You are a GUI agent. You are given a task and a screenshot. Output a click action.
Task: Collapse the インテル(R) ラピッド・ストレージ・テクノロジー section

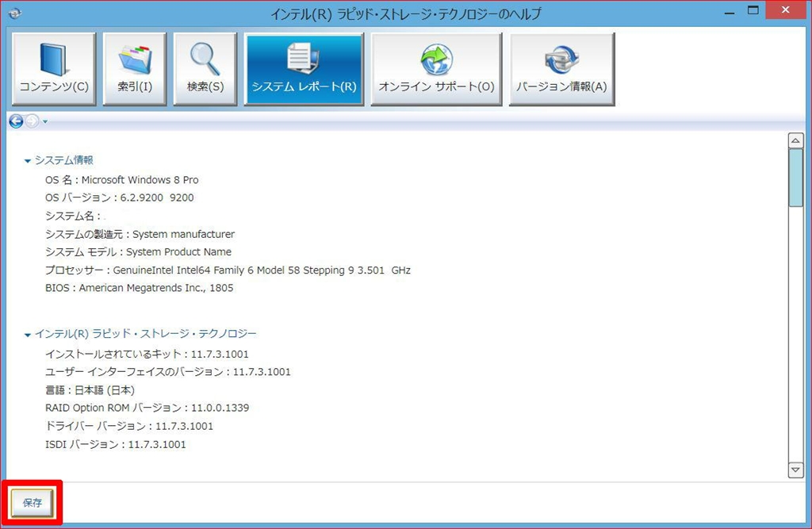pyautogui.click(x=28, y=335)
